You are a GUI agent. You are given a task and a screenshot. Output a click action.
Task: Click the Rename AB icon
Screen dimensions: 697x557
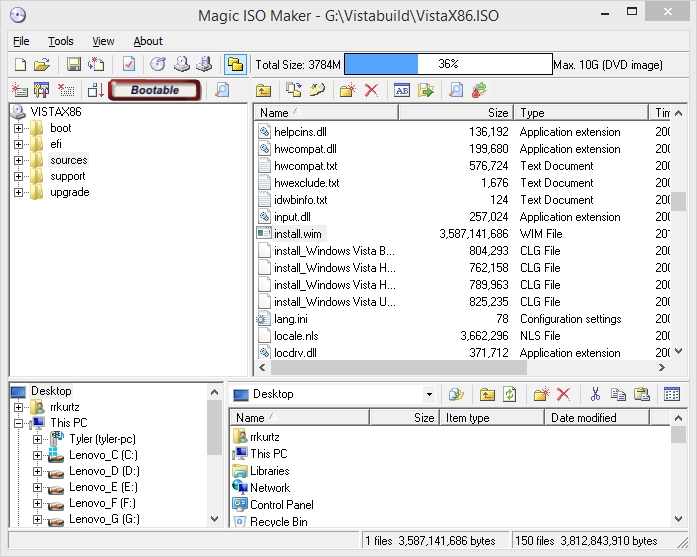coord(402,91)
